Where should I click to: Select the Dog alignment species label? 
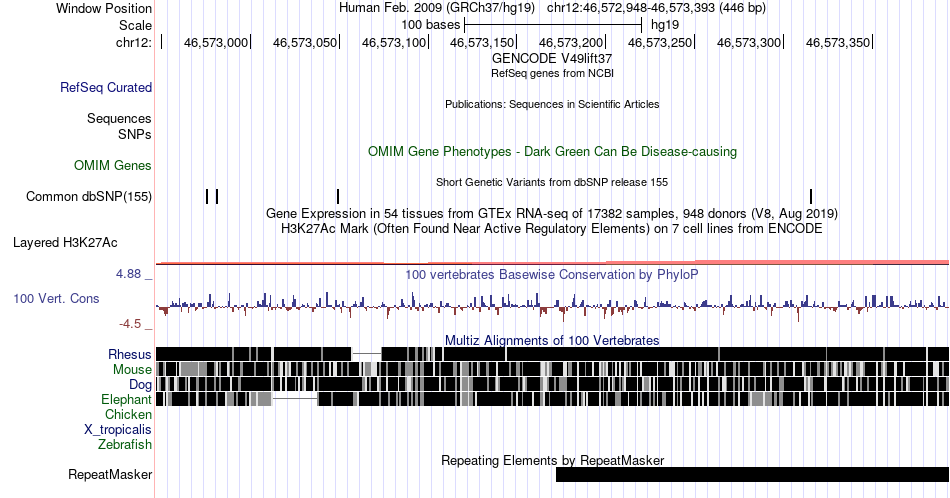(x=141, y=385)
